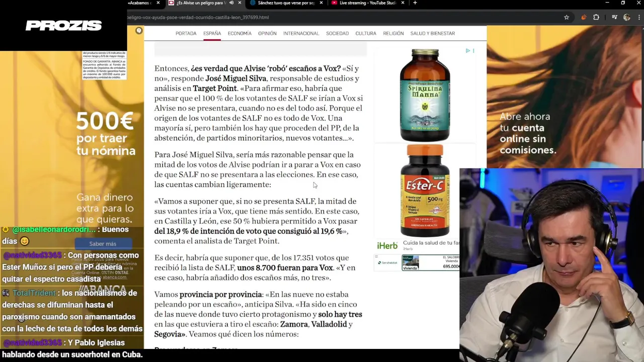Open the ECONOMÍA section

[x=239, y=33]
